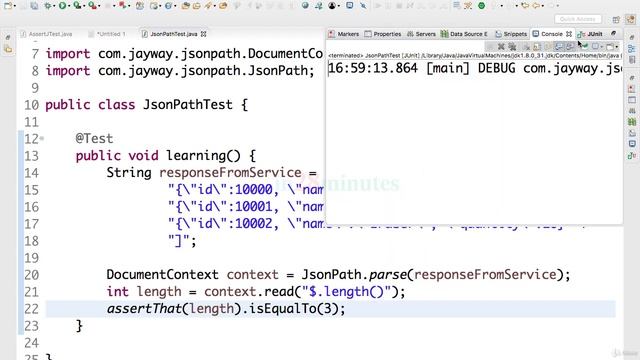Open Coverage dropdown arrow

[84, 6]
